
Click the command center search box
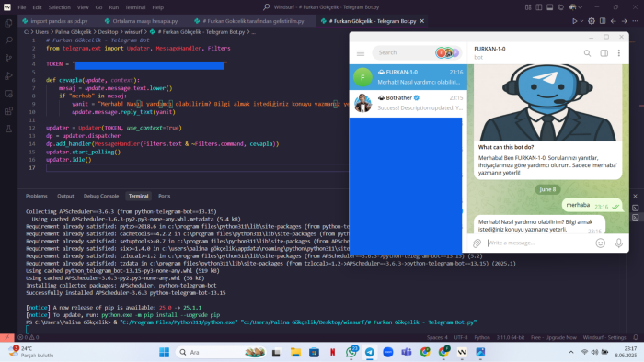click(322, 7)
